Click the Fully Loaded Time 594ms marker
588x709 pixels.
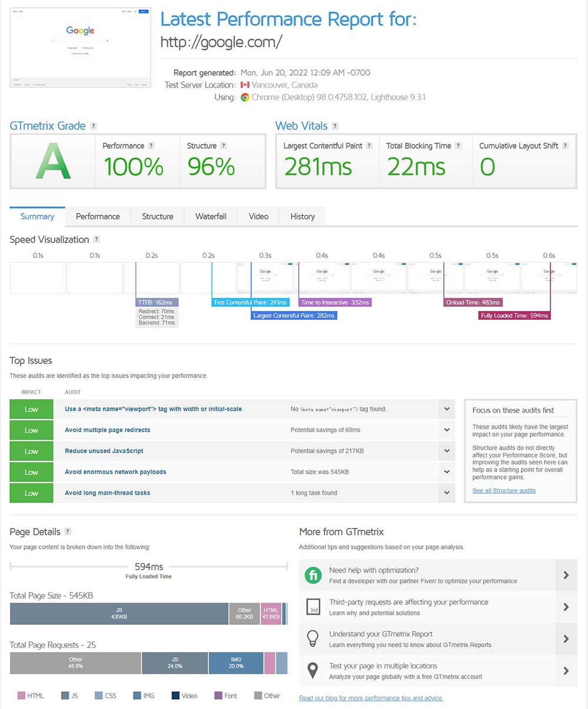514,316
